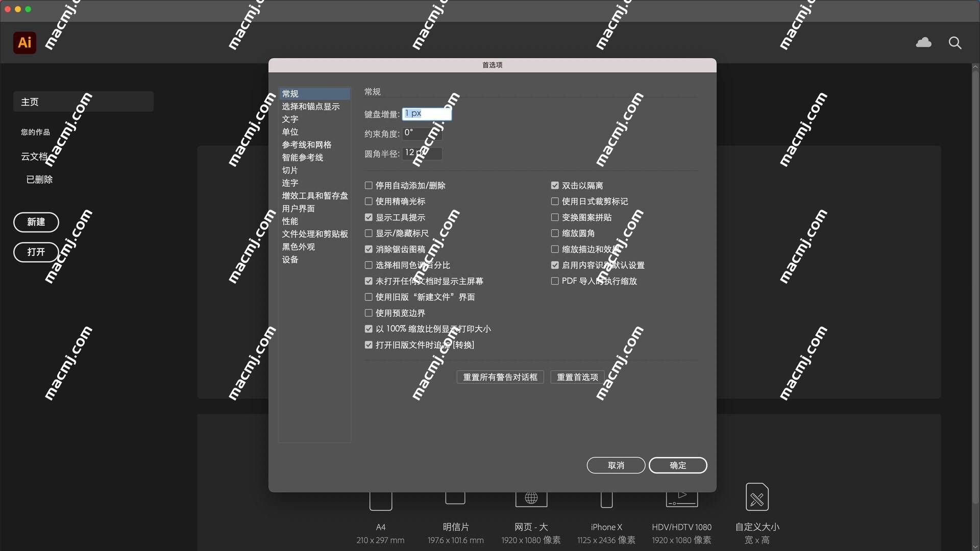Click the search magnifier icon
The image size is (980, 551).
(955, 43)
